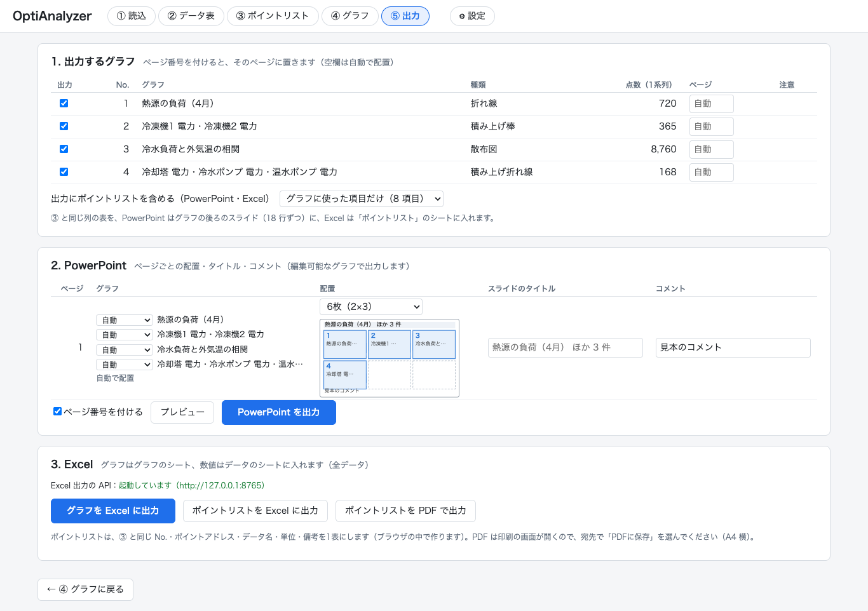
Task: Select slot 2 in the layout preview
Action: pyautogui.click(x=390, y=345)
